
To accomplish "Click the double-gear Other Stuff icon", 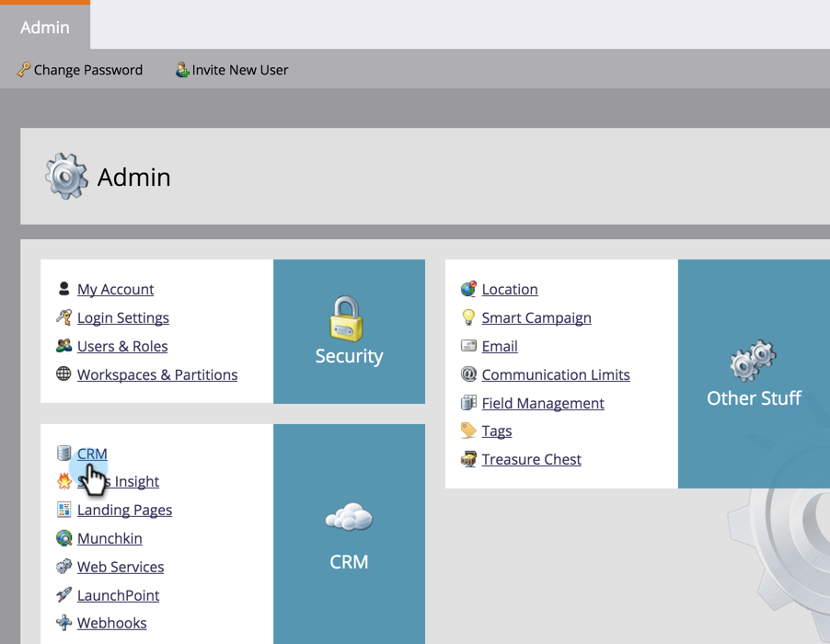I will pyautogui.click(x=754, y=361).
